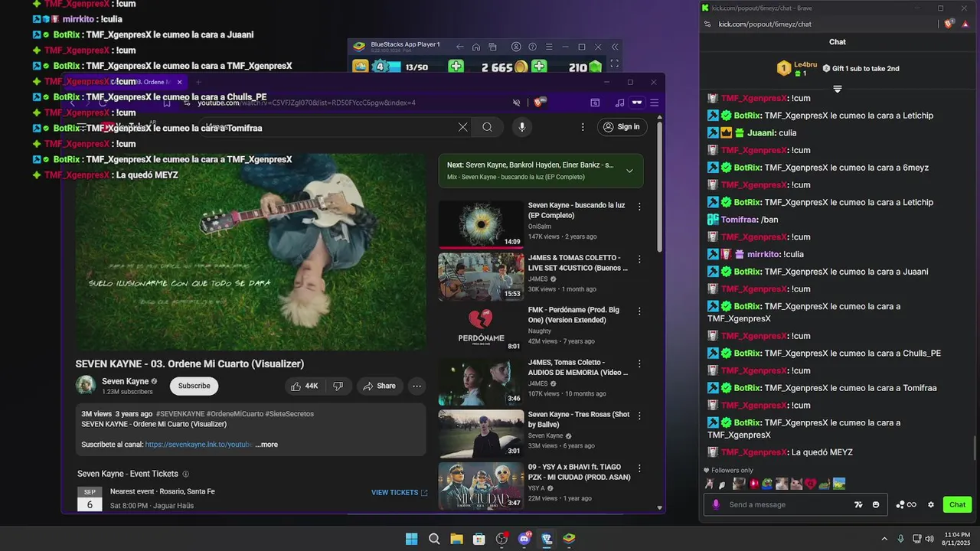Click taskbar volume speaker icon
Image resolution: width=980 pixels, height=551 pixels.
tap(929, 539)
